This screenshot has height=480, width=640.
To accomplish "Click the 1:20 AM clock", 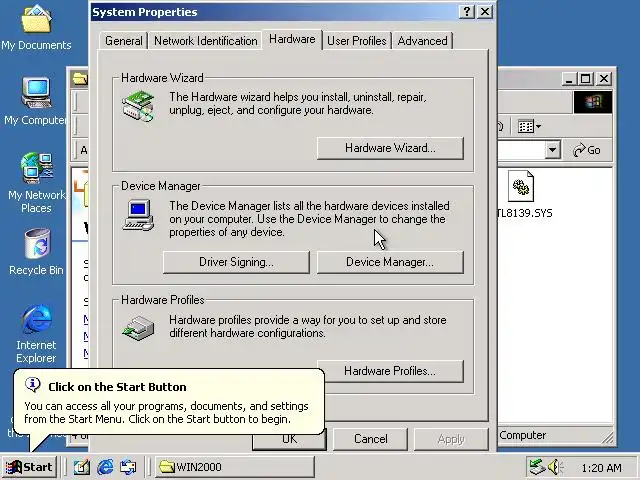I will coord(601,468).
